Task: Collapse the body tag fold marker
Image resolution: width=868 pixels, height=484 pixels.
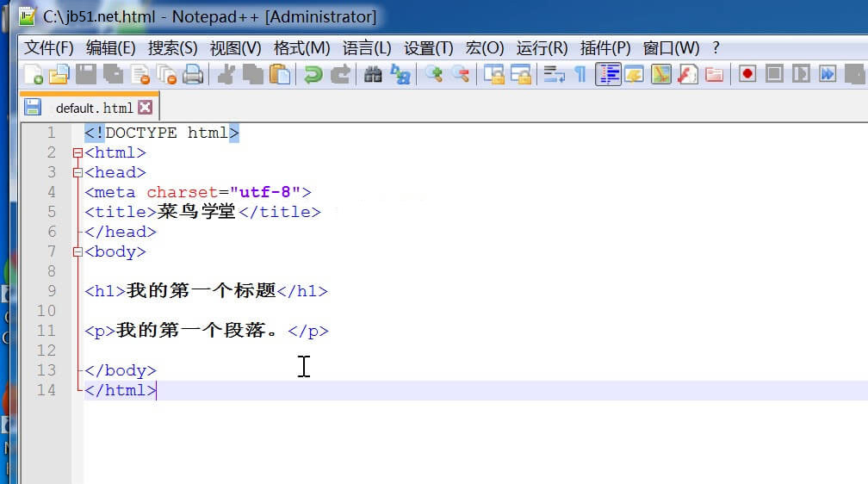Action: pos(78,252)
